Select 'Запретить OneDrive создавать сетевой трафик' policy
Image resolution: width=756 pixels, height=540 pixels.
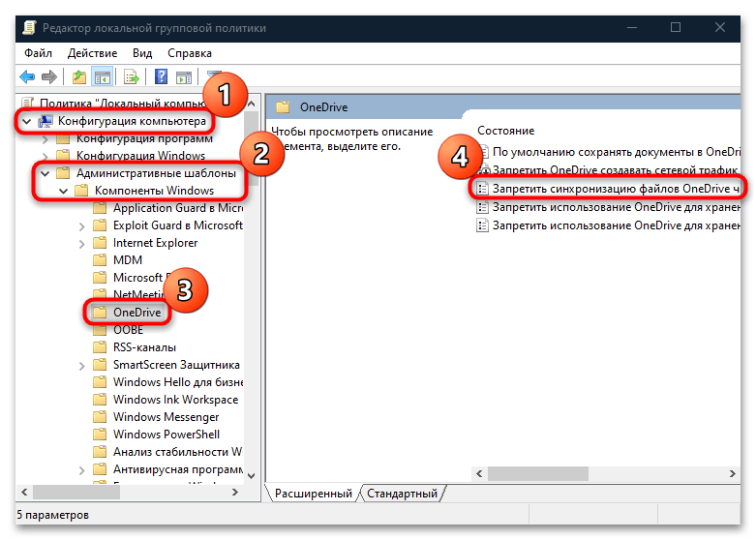coord(617,169)
